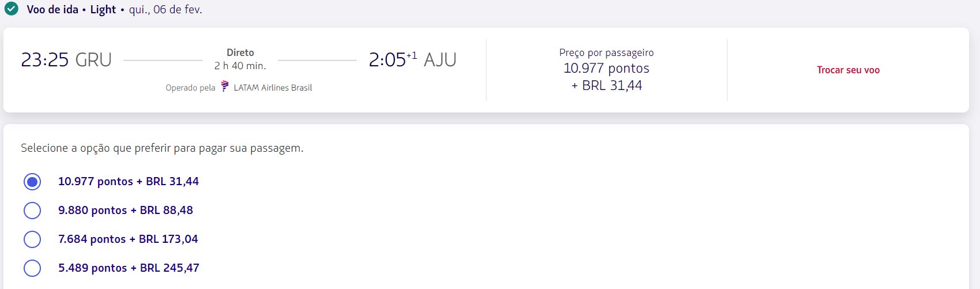The image size is (980, 289).
Task: Click the LATAM Airlines Brasil operator name
Action: (x=273, y=88)
